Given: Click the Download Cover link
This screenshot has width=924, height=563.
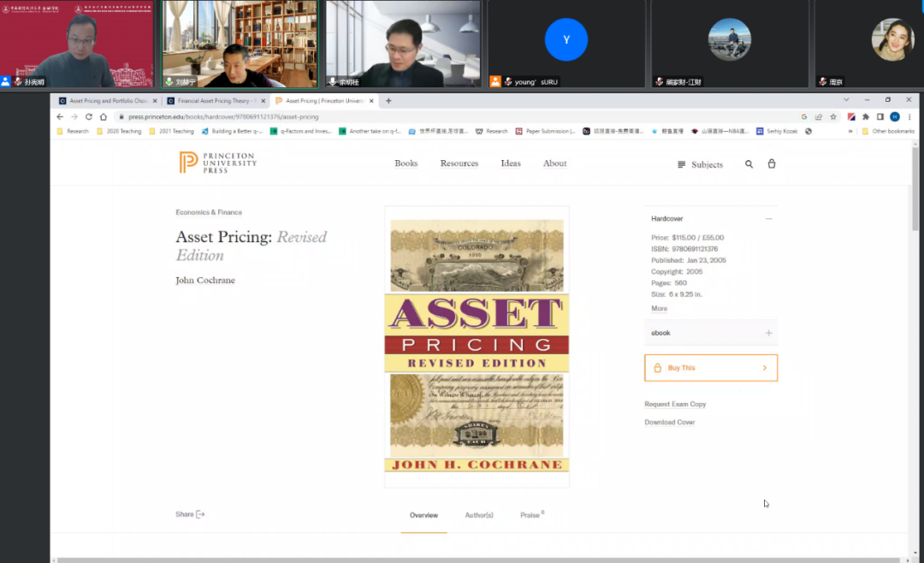Looking at the screenshot, I should tap(670, 423).
